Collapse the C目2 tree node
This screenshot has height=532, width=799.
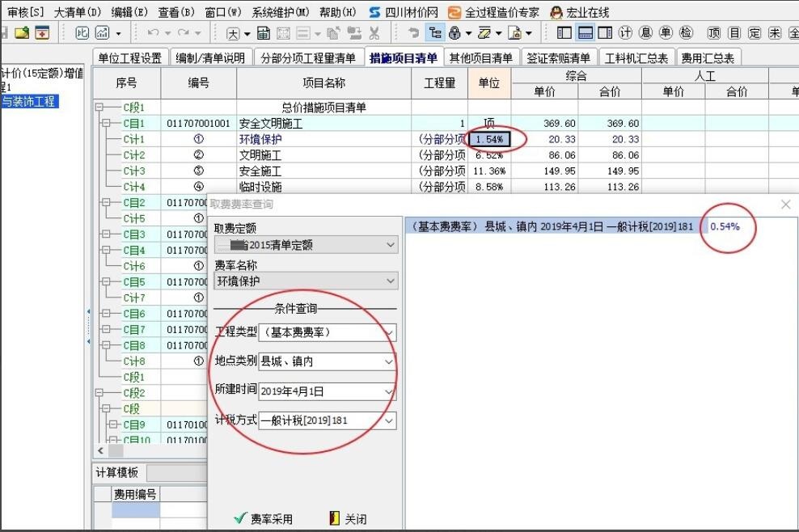click(106, 202)
